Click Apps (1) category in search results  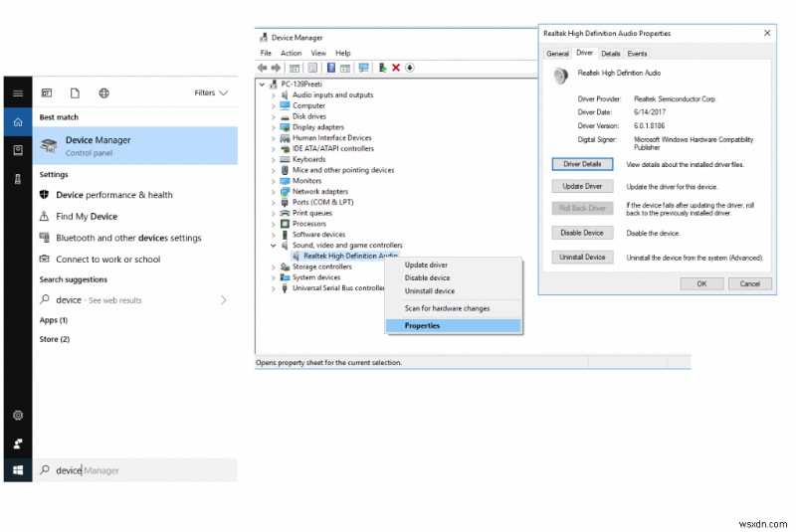pos(54,320)
